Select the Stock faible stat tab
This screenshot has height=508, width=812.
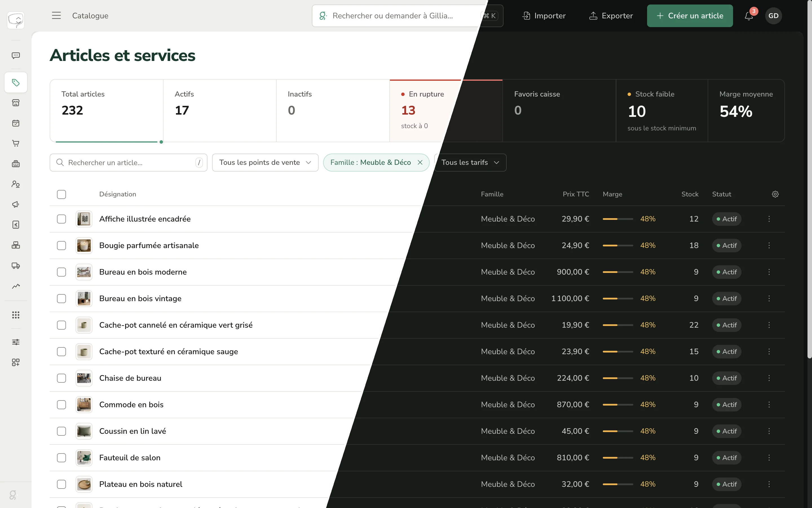(662, 111)
